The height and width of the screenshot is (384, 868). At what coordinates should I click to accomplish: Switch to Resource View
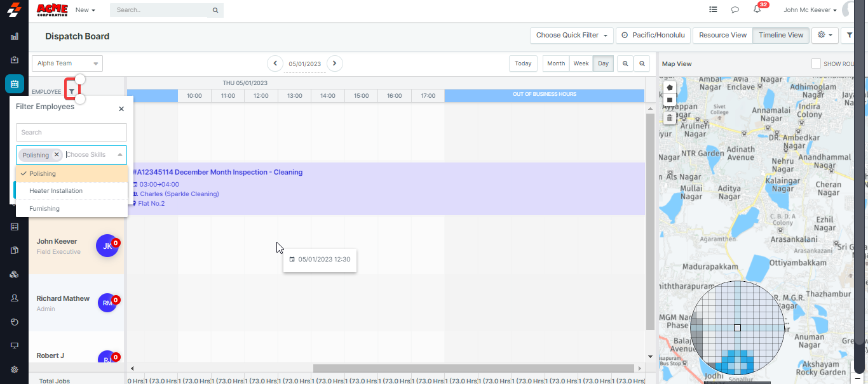(x=722, y=36)
